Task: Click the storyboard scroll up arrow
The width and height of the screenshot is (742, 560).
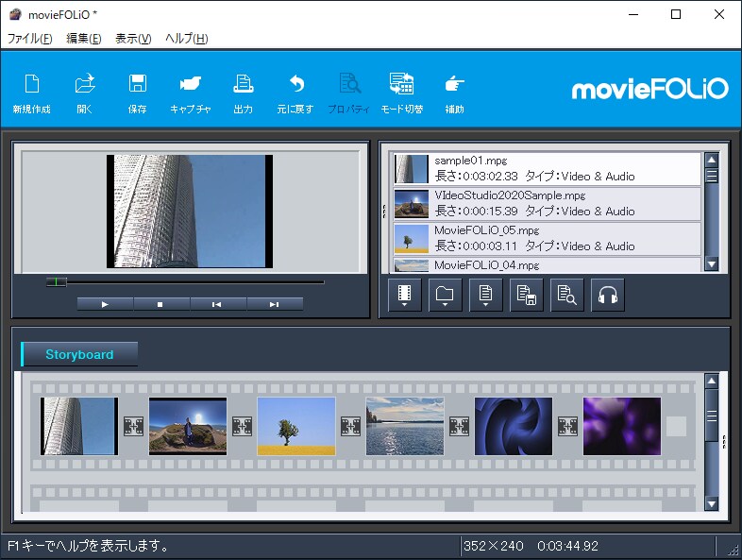Action: tap(712, 382)
